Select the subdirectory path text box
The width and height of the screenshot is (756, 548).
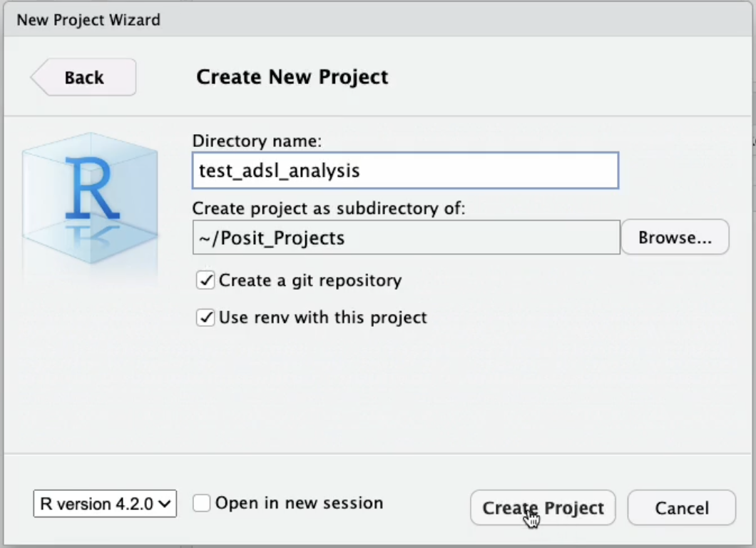405,237
